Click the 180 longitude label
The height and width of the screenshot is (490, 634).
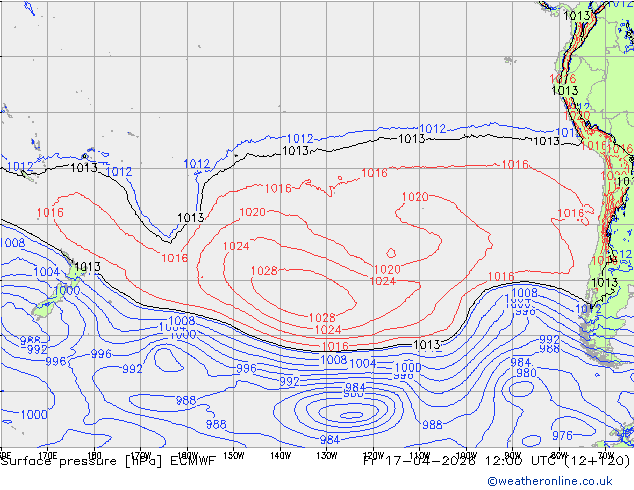pyautogui.click(x=94, y=454)
